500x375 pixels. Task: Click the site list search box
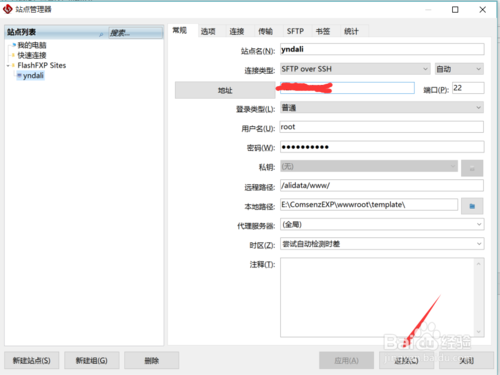pyautogui.click(x=136, y=33)
